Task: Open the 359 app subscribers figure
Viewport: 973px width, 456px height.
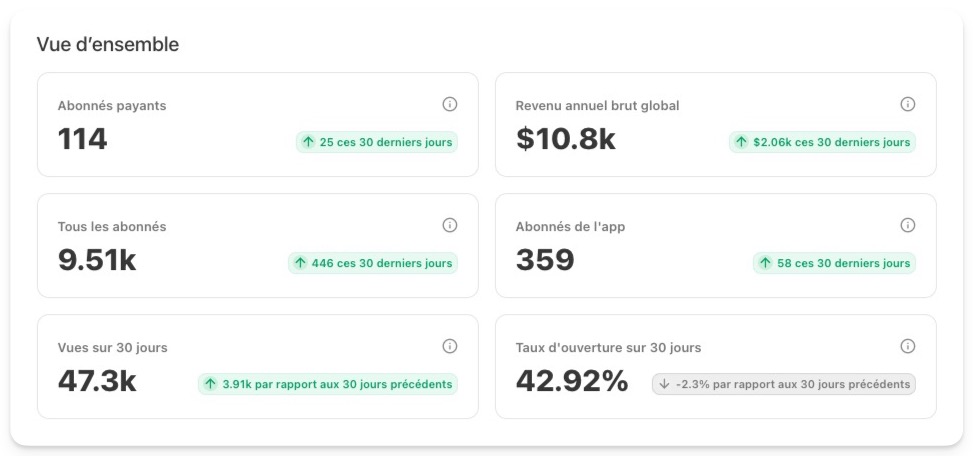Action: pyautogui.click(x=545, y=261)
